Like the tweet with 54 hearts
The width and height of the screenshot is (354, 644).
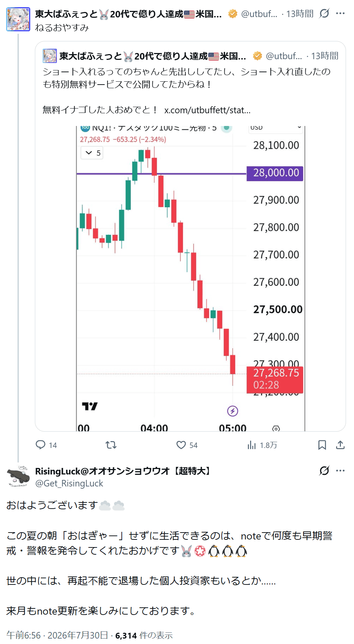click(x=181, y=445)
